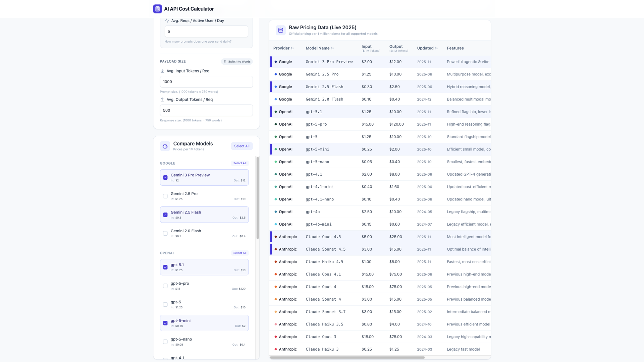Uncheck the Gemini 3 Pro Preview model
Screen dimensions: 644x362
165,177
